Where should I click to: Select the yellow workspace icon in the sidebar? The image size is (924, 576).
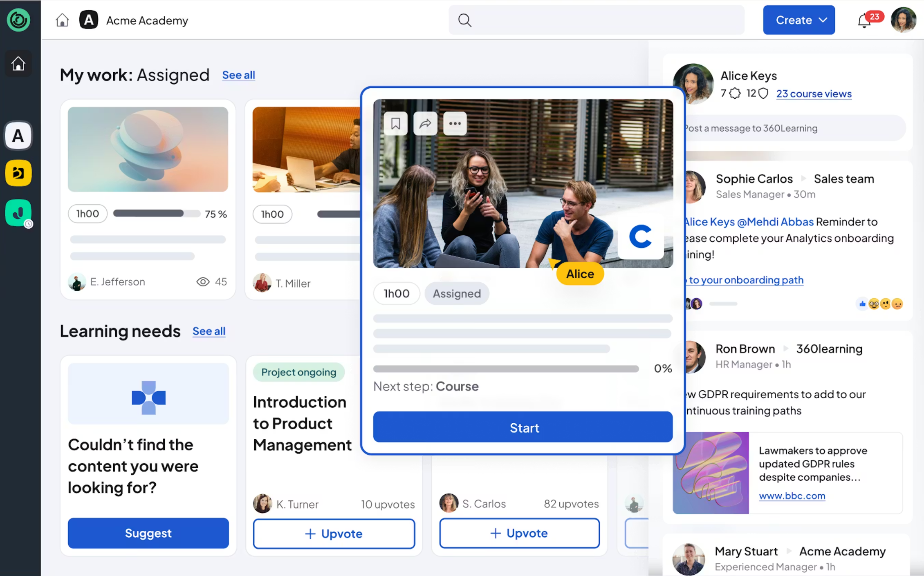tap(18, 173)
